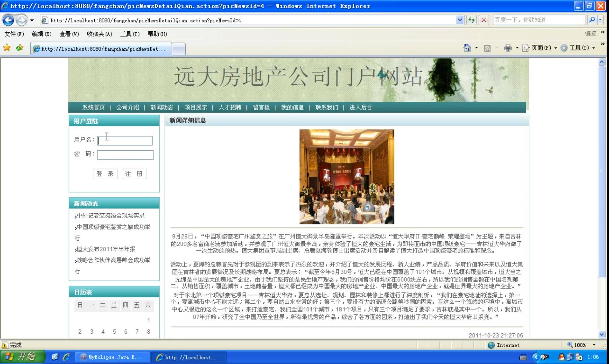Viewport: 609px width, 364px height.
Task: Select calendar day 1
Action: [x=148, y=320]
